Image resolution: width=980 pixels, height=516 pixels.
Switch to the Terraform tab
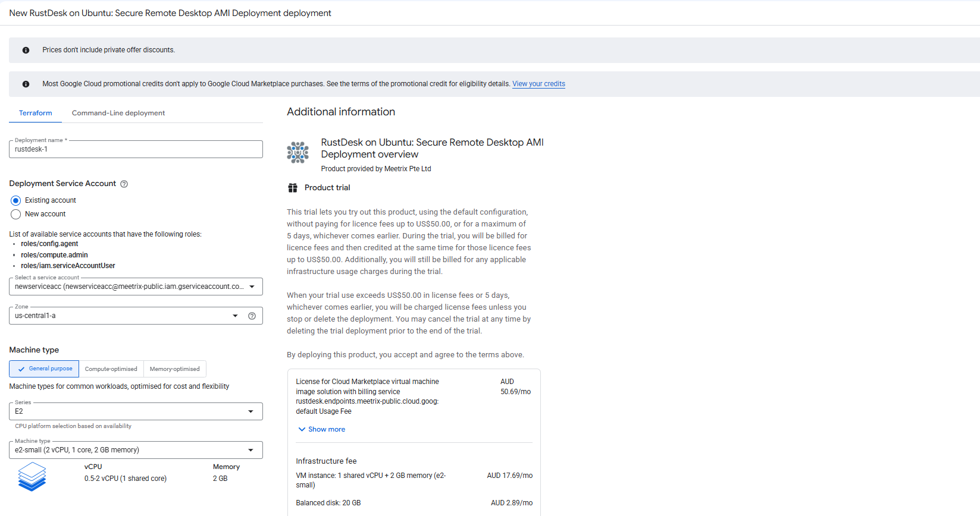pos(36,113)
